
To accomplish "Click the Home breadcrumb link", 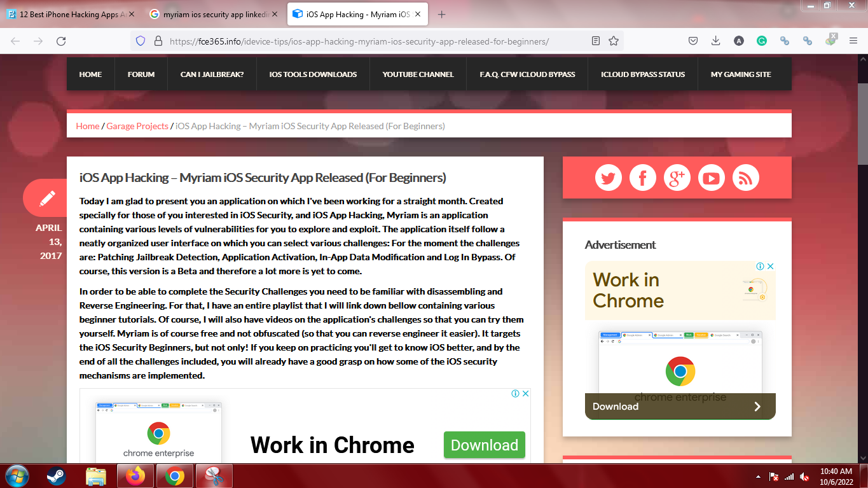I will pyautogui.click(x=88, y=126).
